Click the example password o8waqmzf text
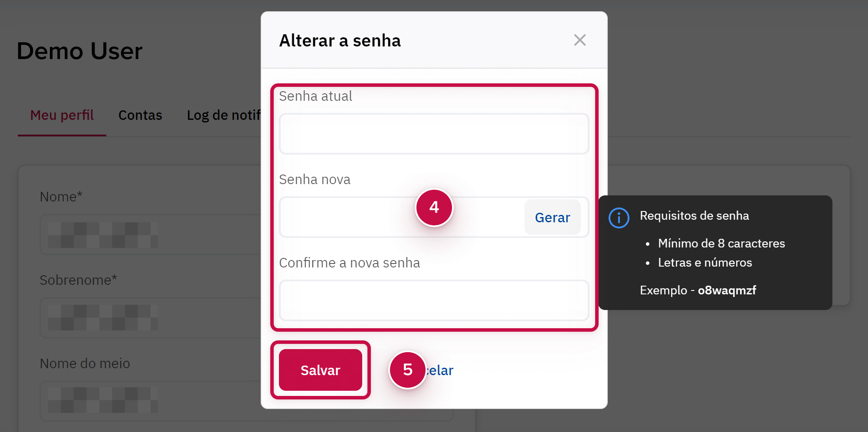868x432 pixels. pyautogui.click(x=727, y=290)
